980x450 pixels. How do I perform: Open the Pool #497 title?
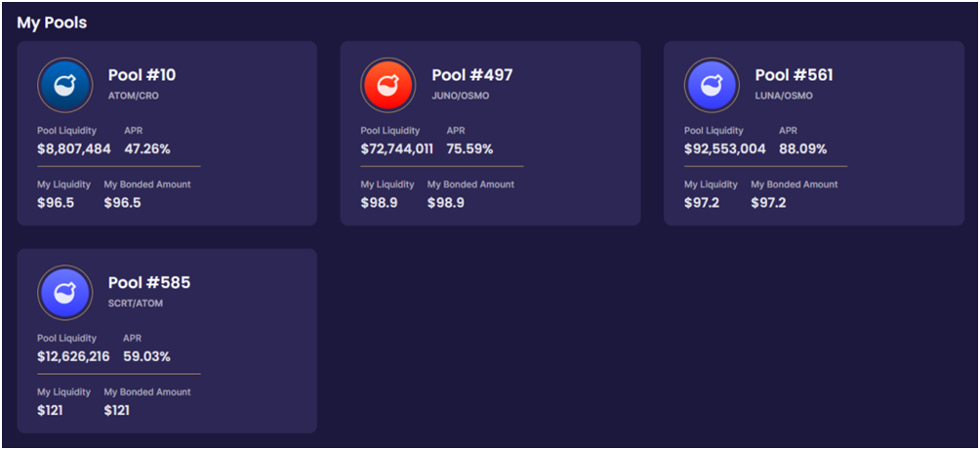[471, 75]
